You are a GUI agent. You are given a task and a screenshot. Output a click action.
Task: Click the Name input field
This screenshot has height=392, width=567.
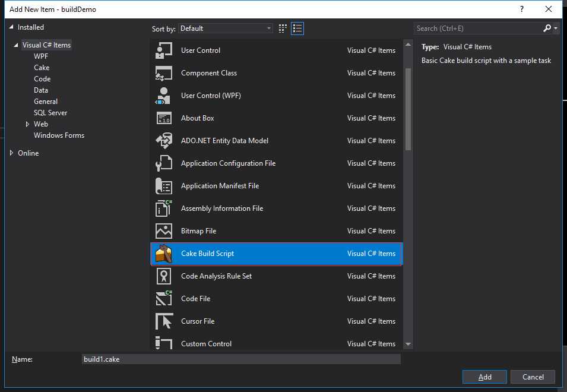pos(241,359)
